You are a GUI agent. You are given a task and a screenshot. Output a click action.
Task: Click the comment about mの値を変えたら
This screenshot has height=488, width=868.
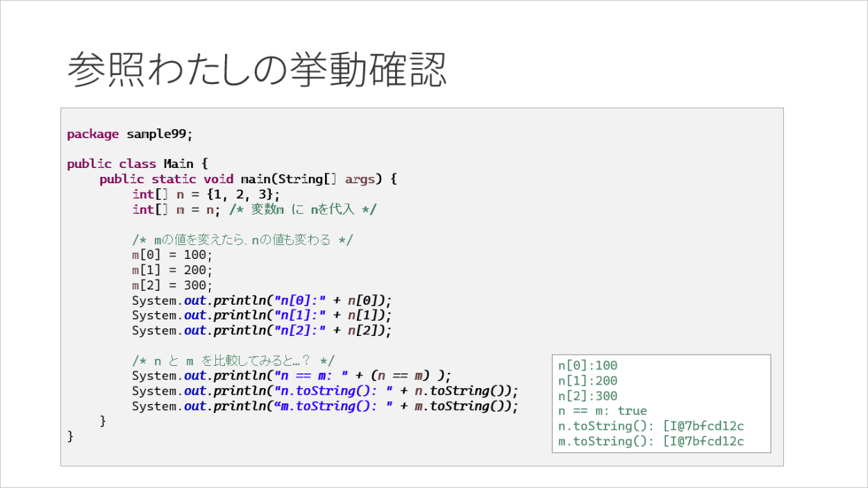pos(242,240)
